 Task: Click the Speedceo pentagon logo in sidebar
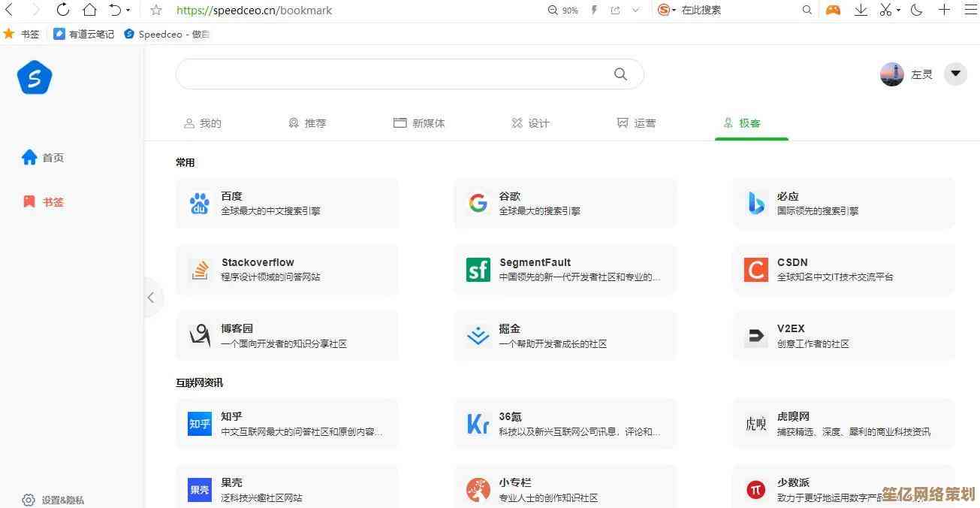pos(35,79)
